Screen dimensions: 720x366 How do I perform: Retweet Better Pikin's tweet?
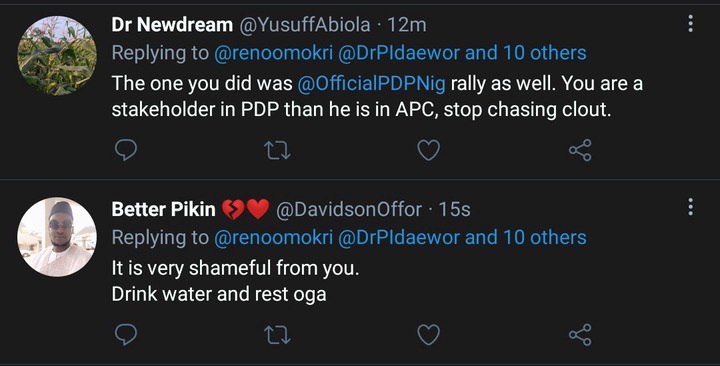coord(278,334)
